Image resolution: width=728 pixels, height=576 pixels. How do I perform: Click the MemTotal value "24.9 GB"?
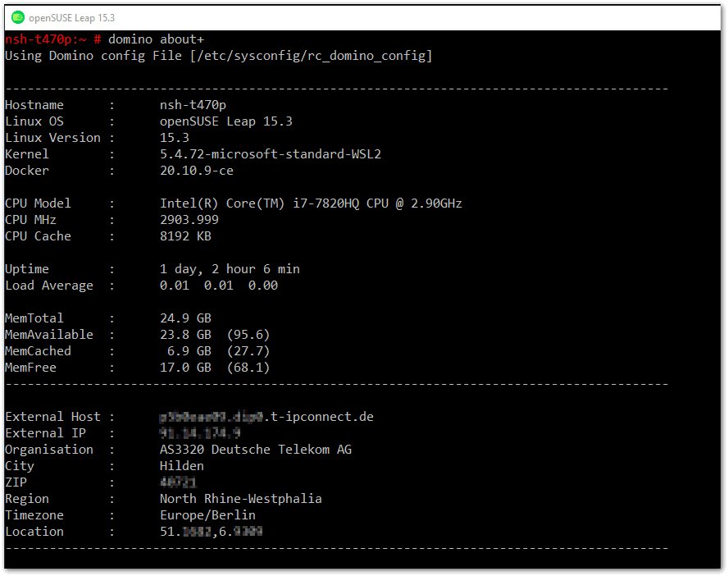(185, 318)
